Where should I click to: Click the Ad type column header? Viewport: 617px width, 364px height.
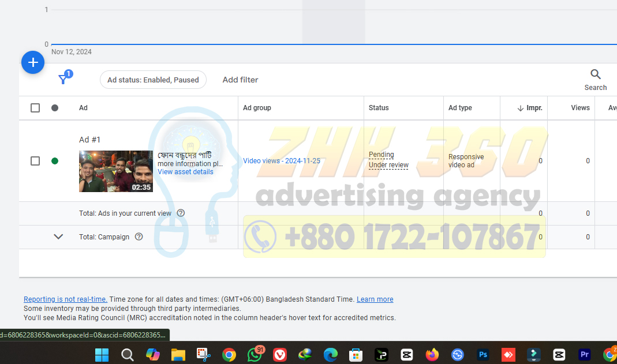click(460, 108)
